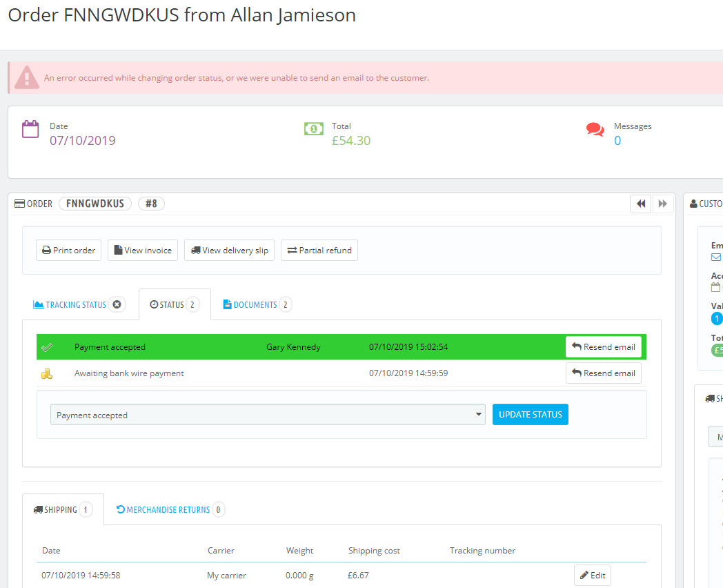This screenshot has height=588, width=723.
Task: Click the customer person icon
Action: tap(693, 204)
